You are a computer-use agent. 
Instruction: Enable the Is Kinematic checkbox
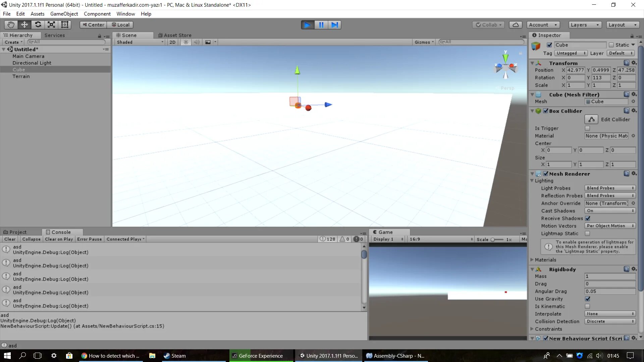pyautogui.click(x=587, y=306)
